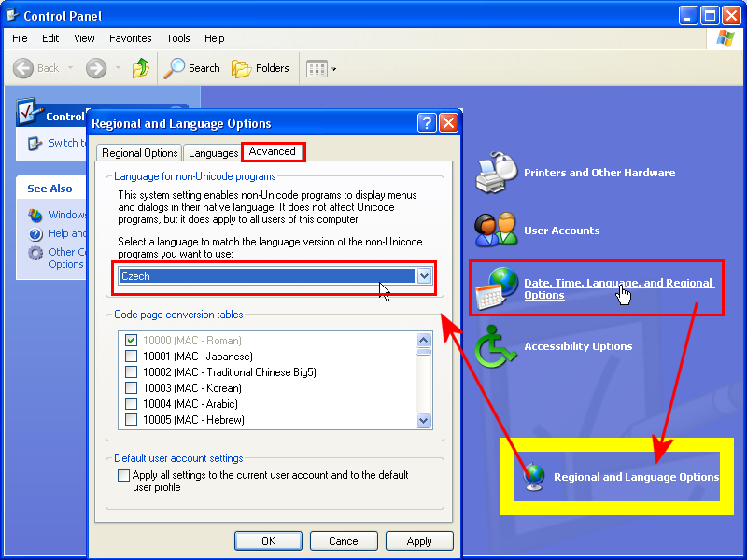Open Forward history dropdown arrow
The height and width of the screenshot is (560, 747).
[x=119, y=68]
